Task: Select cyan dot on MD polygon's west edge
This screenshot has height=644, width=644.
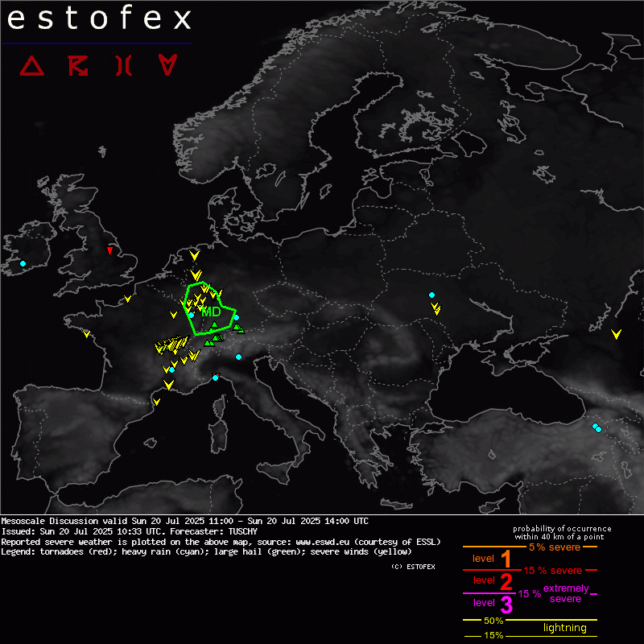Action: pos(191,315)
